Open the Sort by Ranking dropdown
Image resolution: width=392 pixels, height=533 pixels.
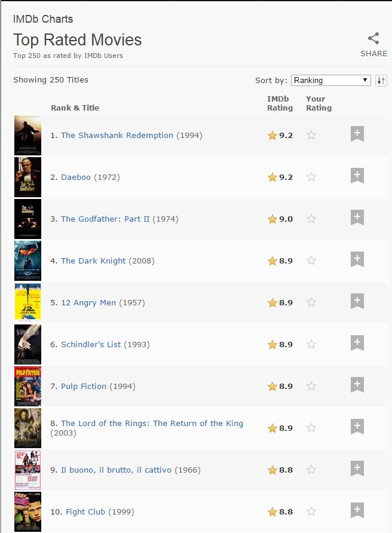(331, 80)
